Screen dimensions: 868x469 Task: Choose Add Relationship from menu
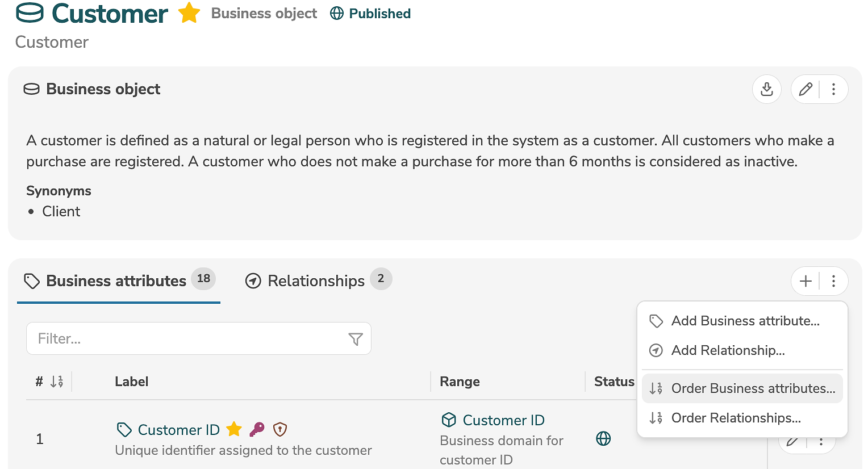[x=728, y=350]
